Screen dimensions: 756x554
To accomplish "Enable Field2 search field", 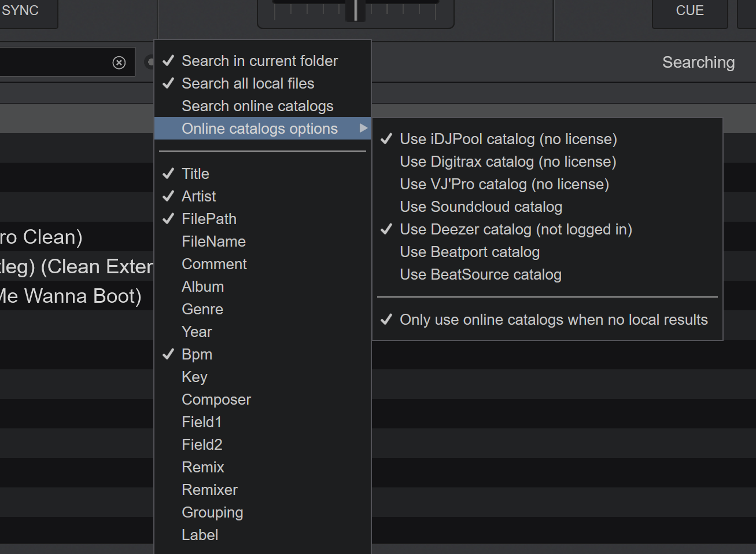I will 263,445.
